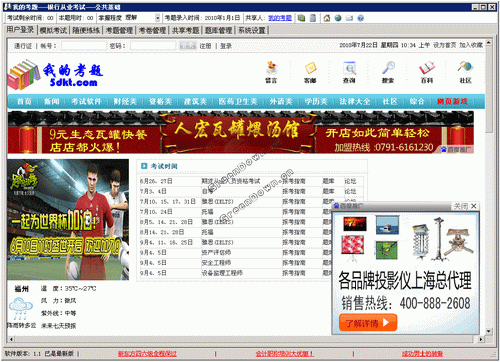This screenshot has height=362, width=500.
Task: Click the horizontal scrollbar right arrow
Action: click(x=481, y=339)
